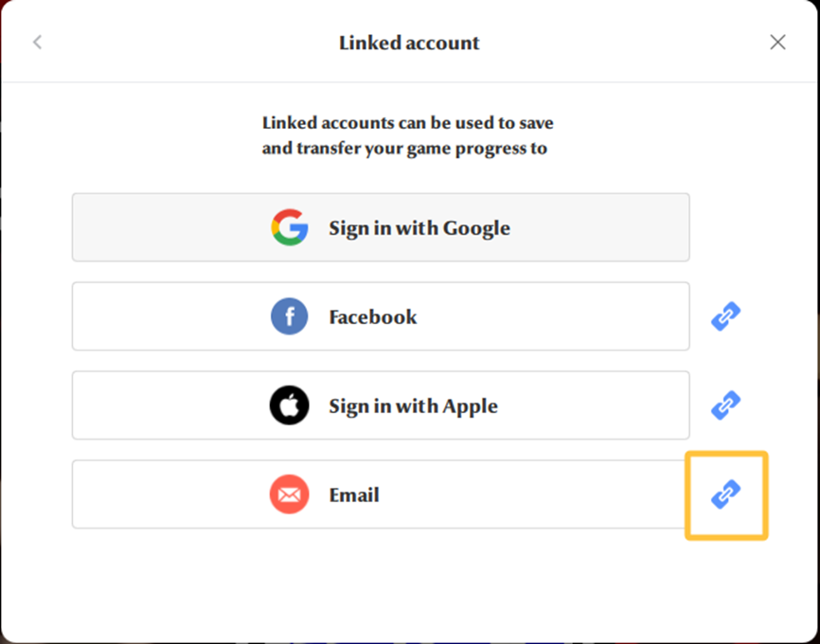Click the "Sign in with Google" text label
Image resolution: width=820 pixels, height=644 pixels.
[419, 228]
